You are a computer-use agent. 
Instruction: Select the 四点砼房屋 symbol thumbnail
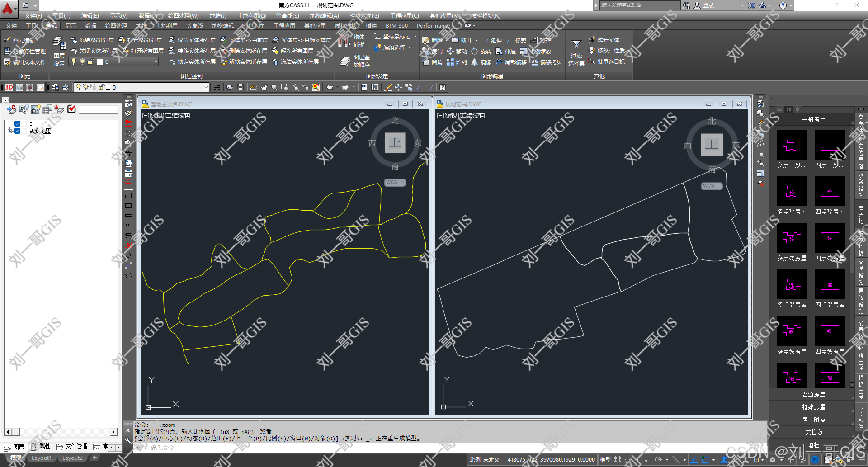830,191
